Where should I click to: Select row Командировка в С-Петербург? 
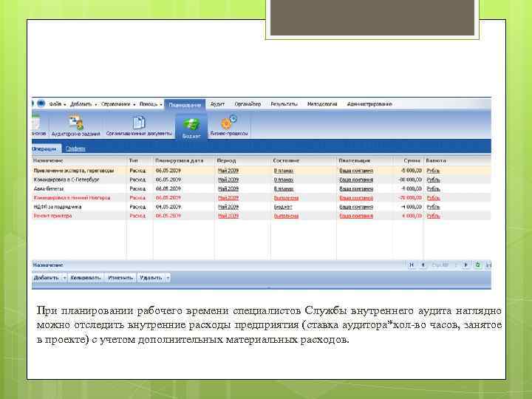tap(262, 180)
